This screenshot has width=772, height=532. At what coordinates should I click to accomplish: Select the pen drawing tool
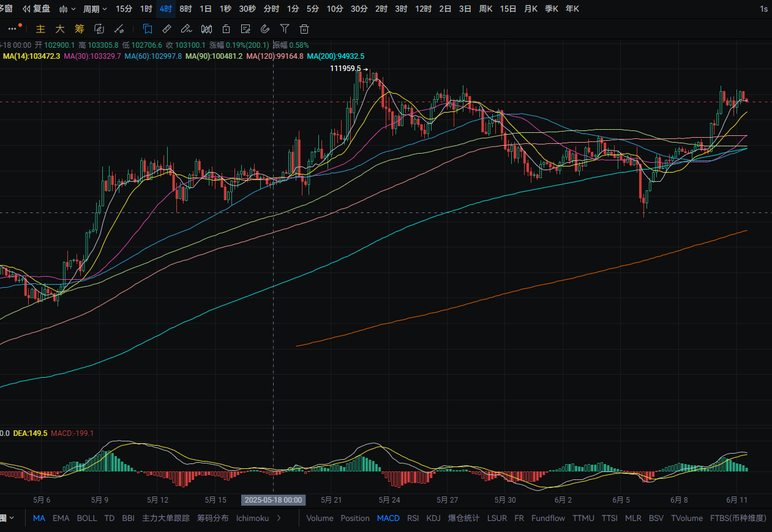click(x=186, y=29)
